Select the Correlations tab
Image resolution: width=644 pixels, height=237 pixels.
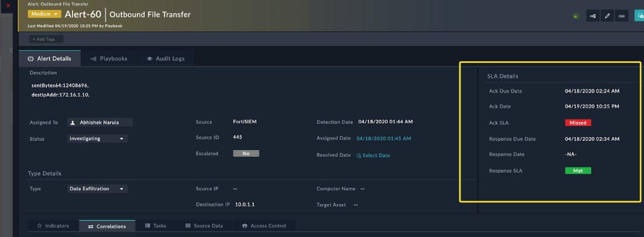coord(107,226)
